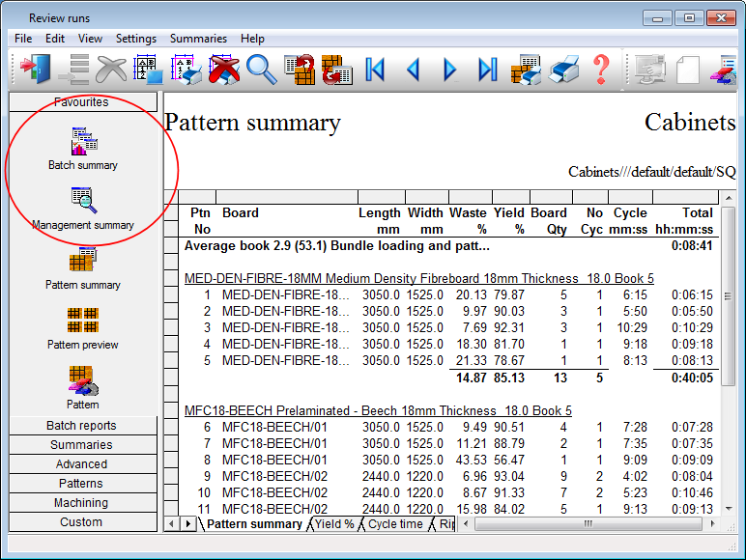Click the print pattern toolbar icon
The width and height of the screenshot is (746, 560).
click(x=186, y=70)
